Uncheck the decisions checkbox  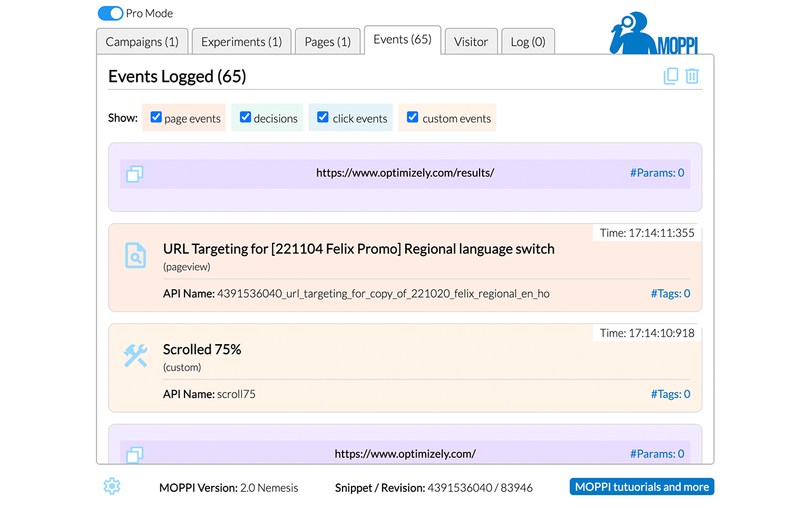[x=246, y=117]
